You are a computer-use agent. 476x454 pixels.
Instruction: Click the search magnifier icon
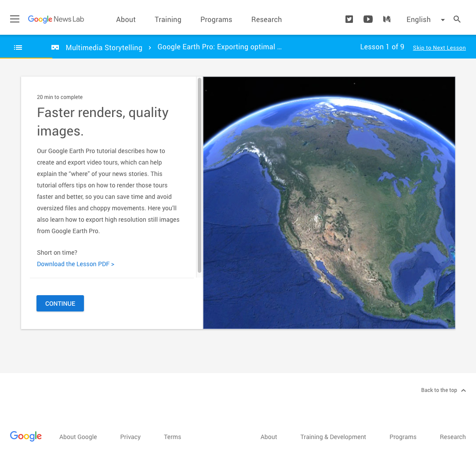(457, 19)
